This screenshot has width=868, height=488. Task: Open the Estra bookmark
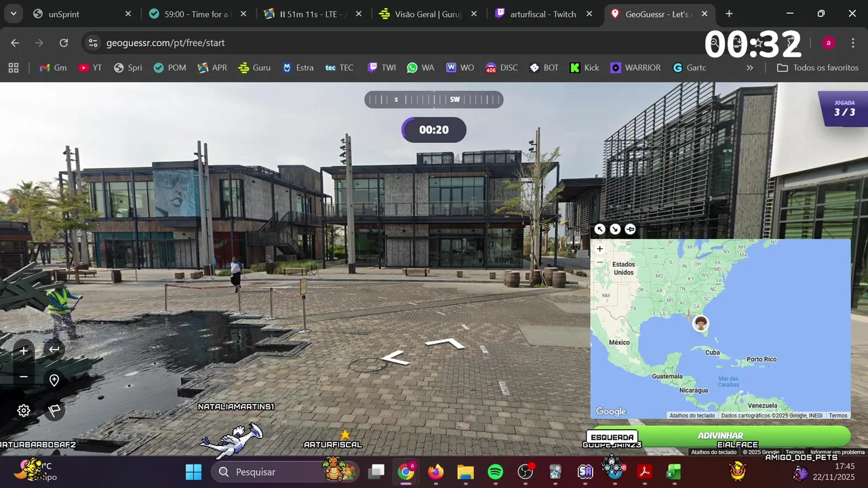[298, 68]
